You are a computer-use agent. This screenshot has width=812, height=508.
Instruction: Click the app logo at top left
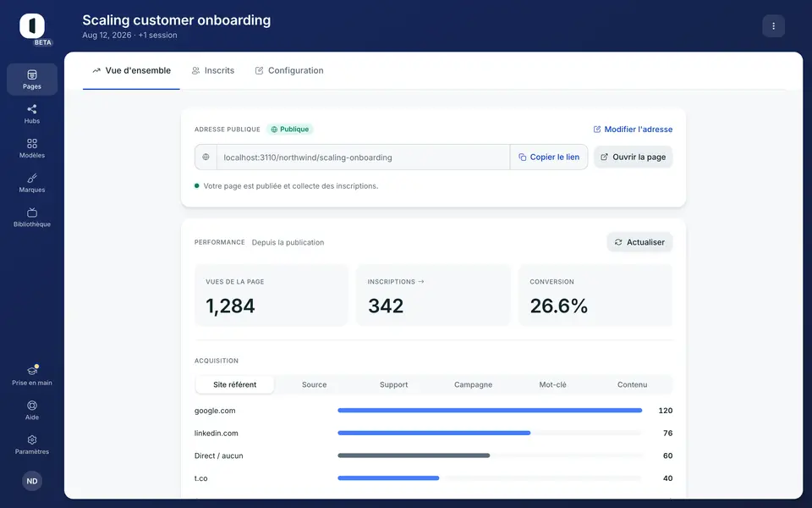point(32,26)
